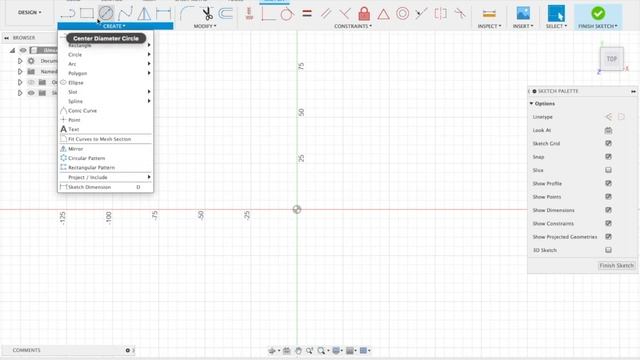Select the Mirror tool icon in the toolbar
This screenshot has width=640, height=360.
144,13
